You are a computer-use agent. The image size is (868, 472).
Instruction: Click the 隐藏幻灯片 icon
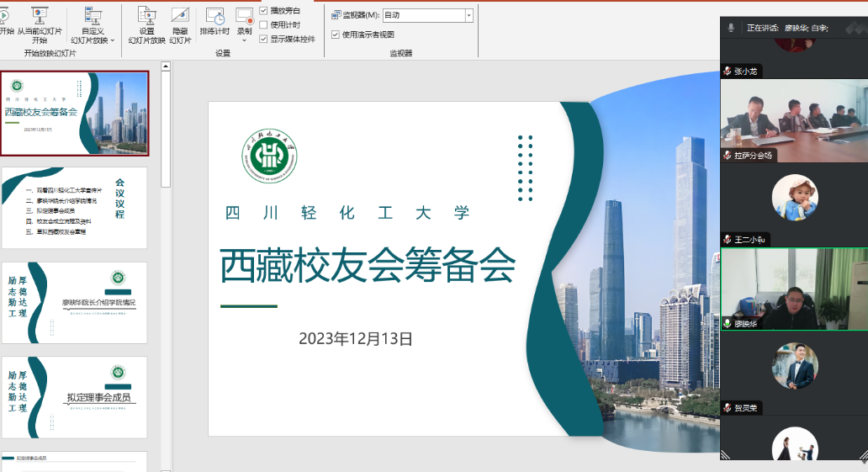point(180,15)
